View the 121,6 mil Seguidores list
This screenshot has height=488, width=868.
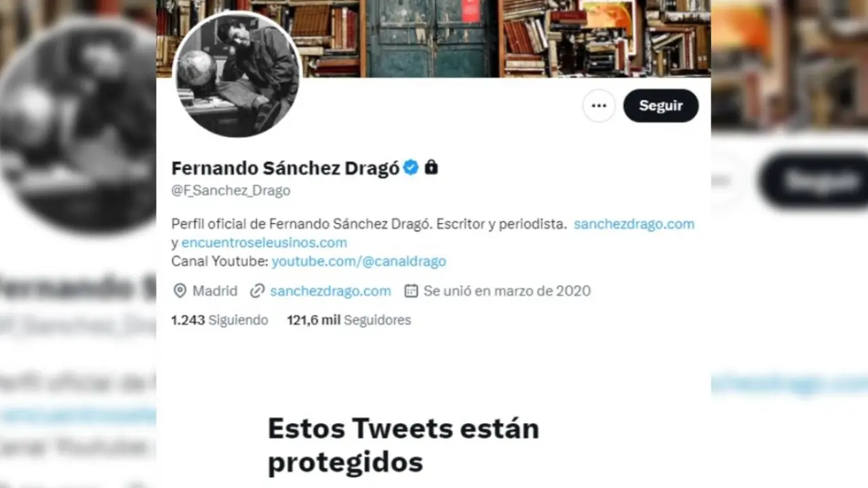[x=349, y=320]
